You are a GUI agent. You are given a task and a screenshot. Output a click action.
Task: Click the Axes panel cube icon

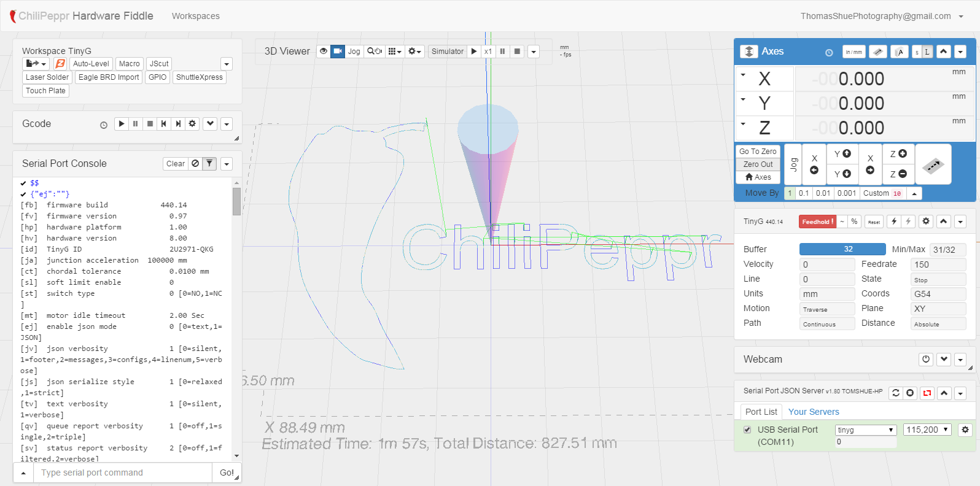749,52
